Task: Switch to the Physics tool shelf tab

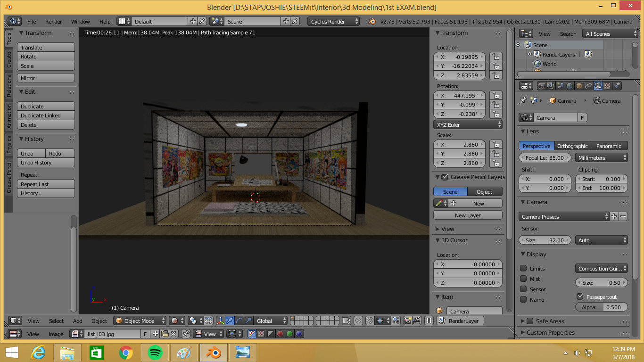Action: point(8,145)
